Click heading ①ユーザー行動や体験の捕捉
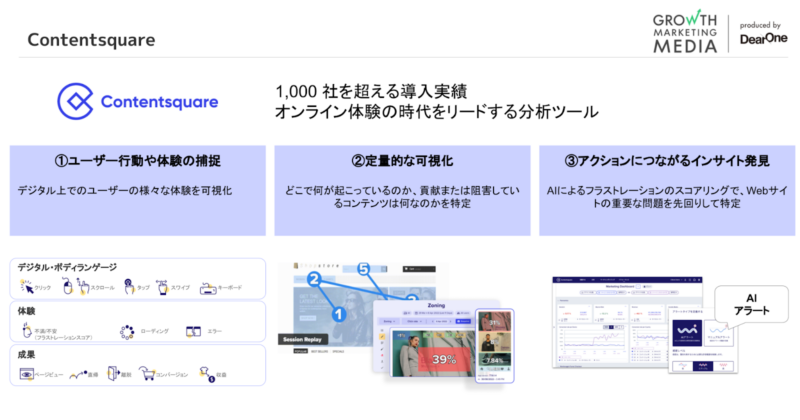Viewport: 800px width, 420px height. [138, 161]
